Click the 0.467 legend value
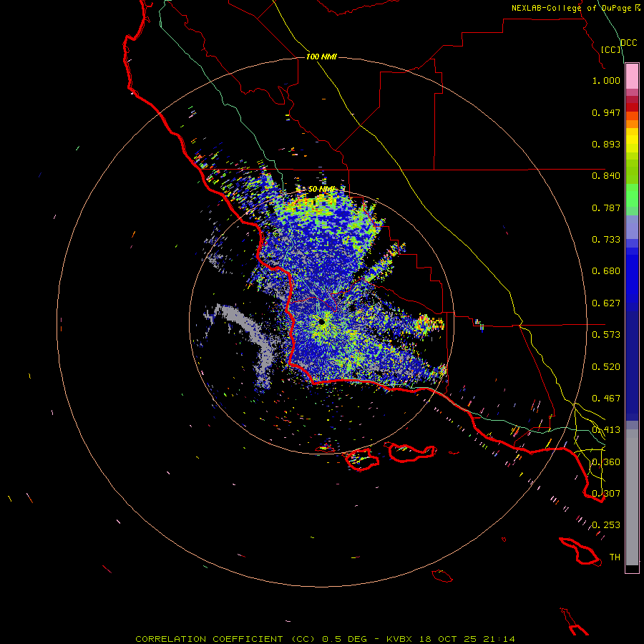Image resolution: width=644 pixels, height=644 pixels. point(606,399)
